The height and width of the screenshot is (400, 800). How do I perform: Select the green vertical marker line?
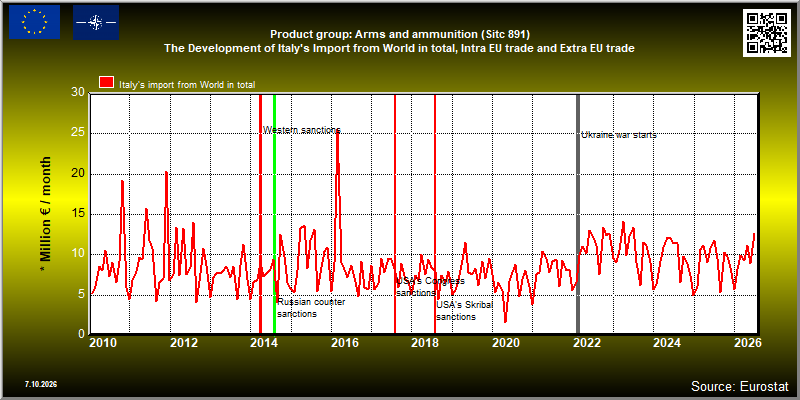pos(274,214)
